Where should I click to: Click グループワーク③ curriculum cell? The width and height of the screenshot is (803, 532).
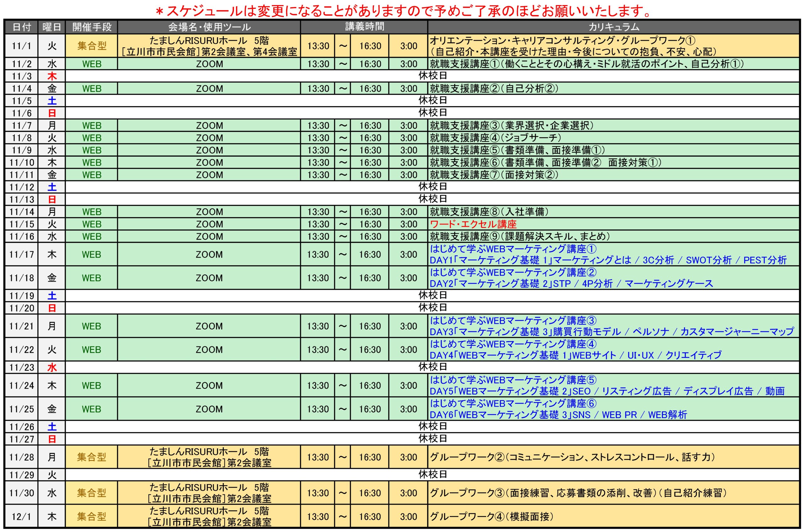click(614, 492)
